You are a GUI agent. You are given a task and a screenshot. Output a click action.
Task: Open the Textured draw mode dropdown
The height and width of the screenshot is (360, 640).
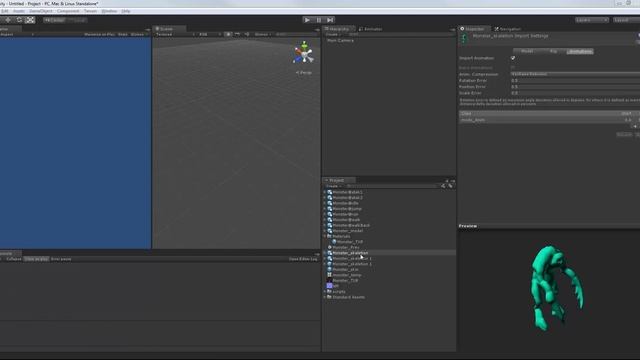175,34
